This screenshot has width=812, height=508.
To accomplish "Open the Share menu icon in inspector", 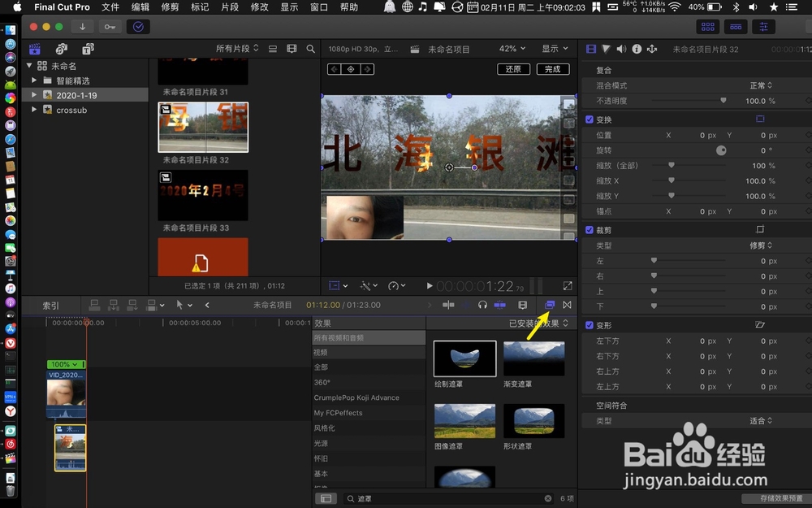I will point(652,49).
